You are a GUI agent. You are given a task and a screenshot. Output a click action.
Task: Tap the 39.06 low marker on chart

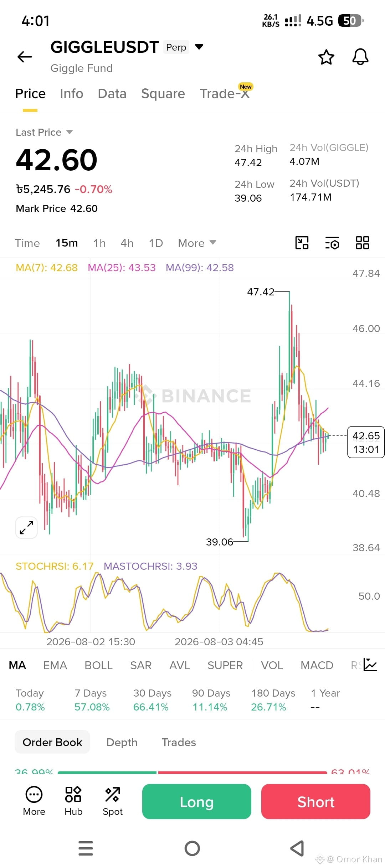tap(220, 542)
